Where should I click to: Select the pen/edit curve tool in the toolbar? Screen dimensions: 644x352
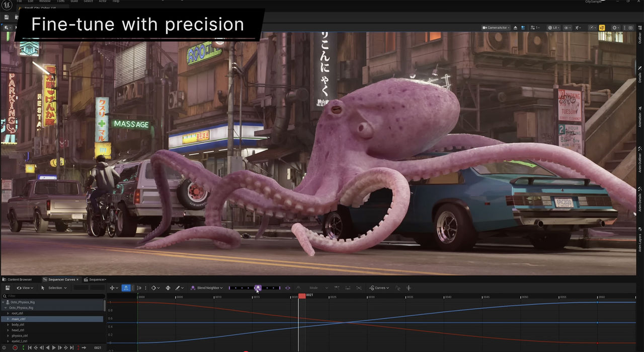178,288
